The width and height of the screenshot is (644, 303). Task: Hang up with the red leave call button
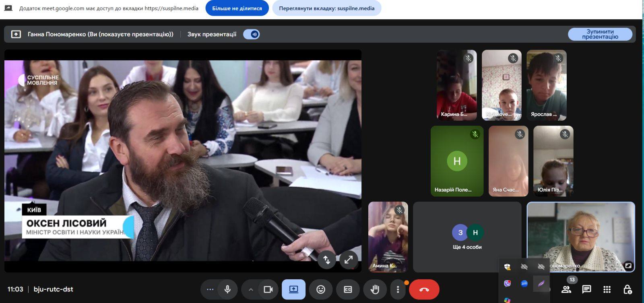[x=424, y=289]
